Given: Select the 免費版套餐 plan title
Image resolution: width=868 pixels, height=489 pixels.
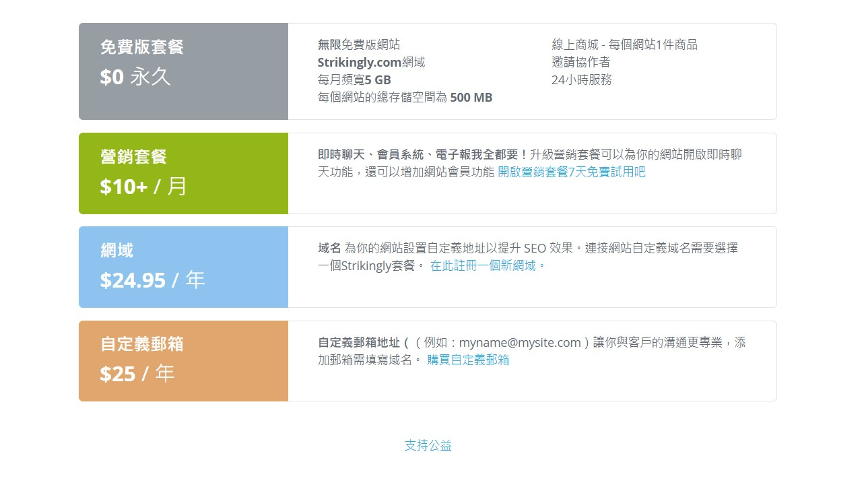Looking at the screenshot, I should [142, 47].
